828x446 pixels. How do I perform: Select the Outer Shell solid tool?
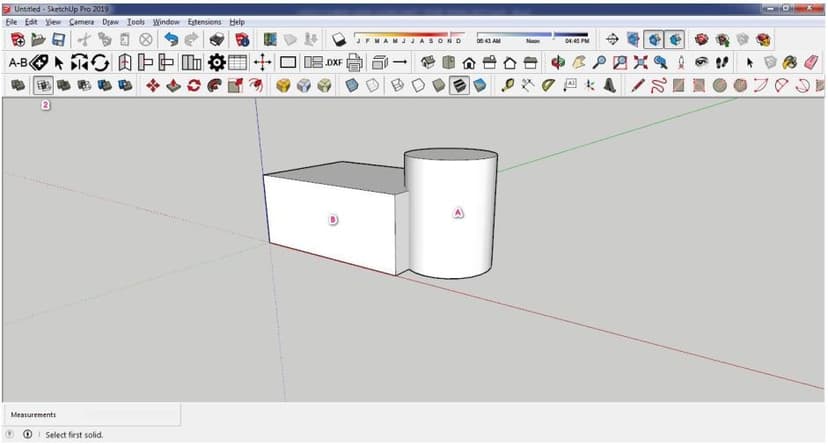18,85
